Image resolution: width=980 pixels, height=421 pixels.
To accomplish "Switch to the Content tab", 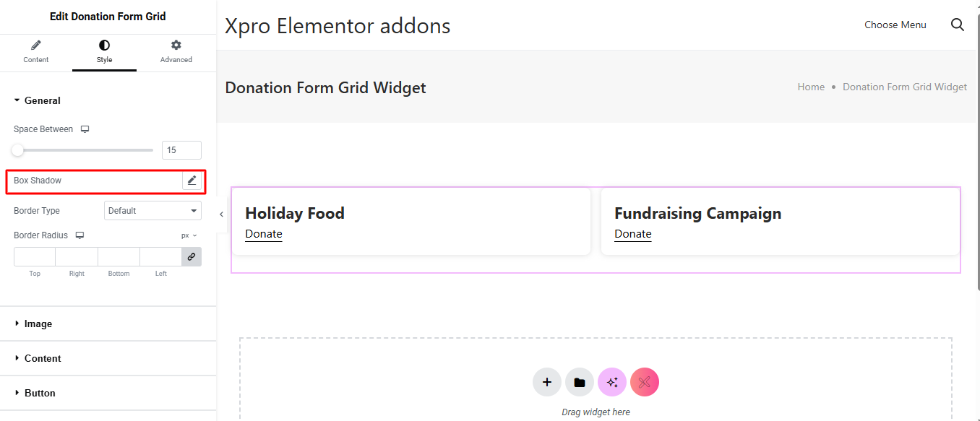I will pyautogui.click(x=36, y=52).
